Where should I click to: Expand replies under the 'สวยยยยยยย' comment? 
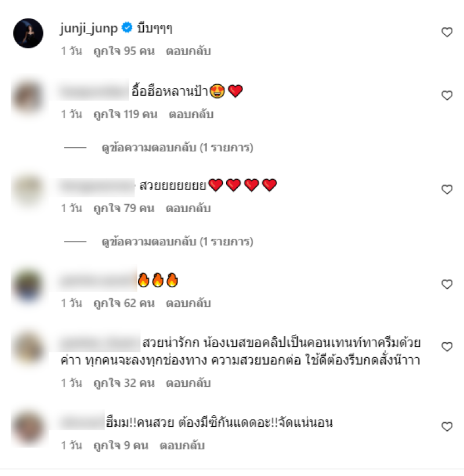[177, 242]
